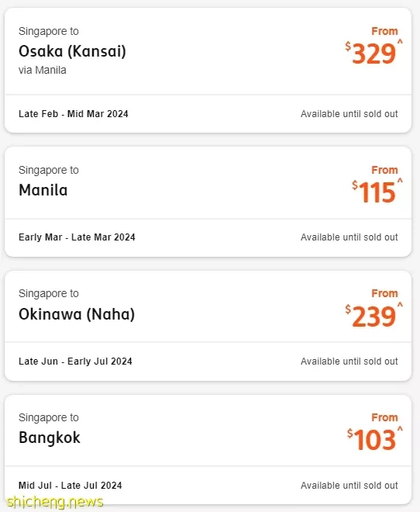The image size is (420, 512).
Task: Click the caret beside the $115 price
Action: point(400,180)
